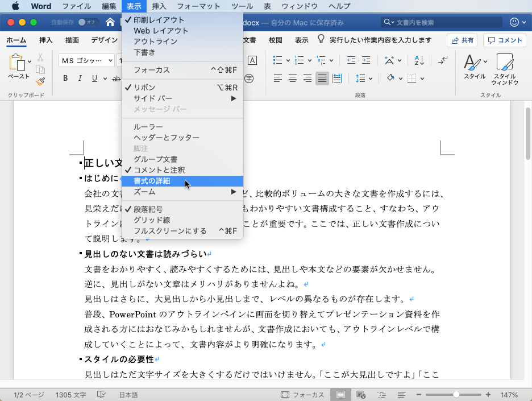Justify text alignment

pos(322,78)
